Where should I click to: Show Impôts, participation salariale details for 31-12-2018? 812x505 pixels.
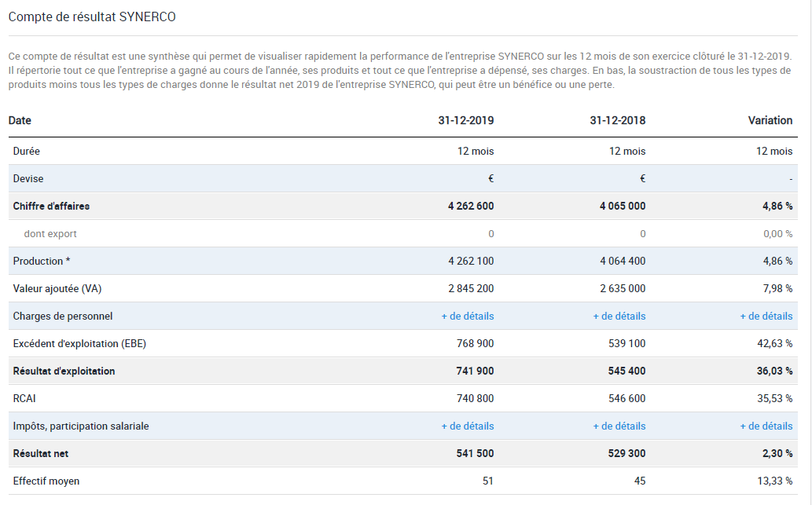coord(619,426)
